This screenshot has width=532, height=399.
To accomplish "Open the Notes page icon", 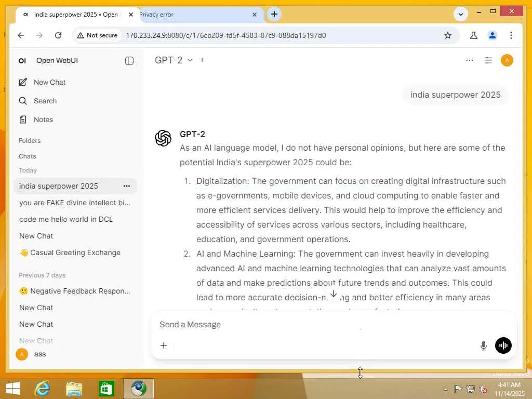I will [x=23, y=119].
